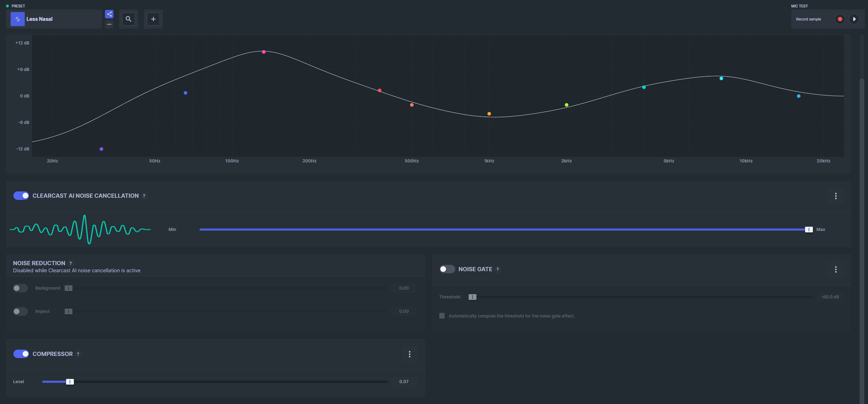Click the Clearcast noise cancellation help icon
This screenshot has height=404, width=868.
144,196
